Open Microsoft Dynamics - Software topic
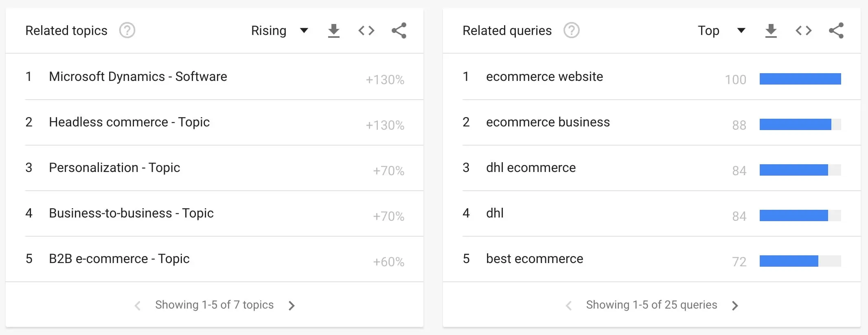The height and width of the screenshot is (335, 868). (x=138, y=76)
